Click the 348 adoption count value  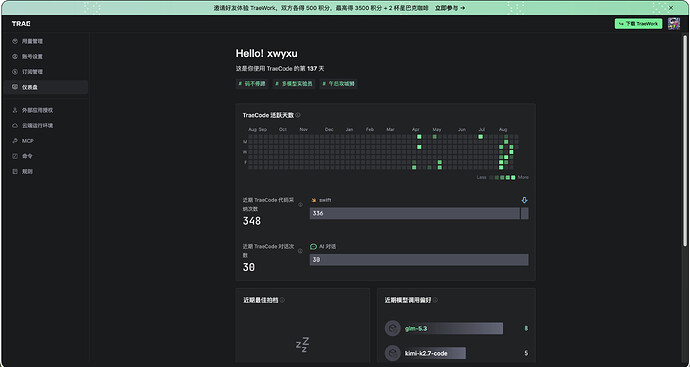(252, 221)
